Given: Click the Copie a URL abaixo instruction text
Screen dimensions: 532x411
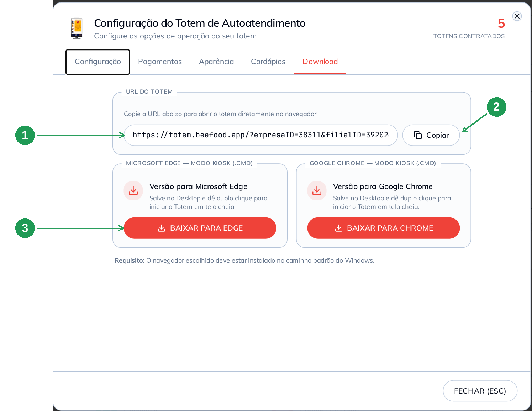Looking at the screenshot, I should [221, 114].
